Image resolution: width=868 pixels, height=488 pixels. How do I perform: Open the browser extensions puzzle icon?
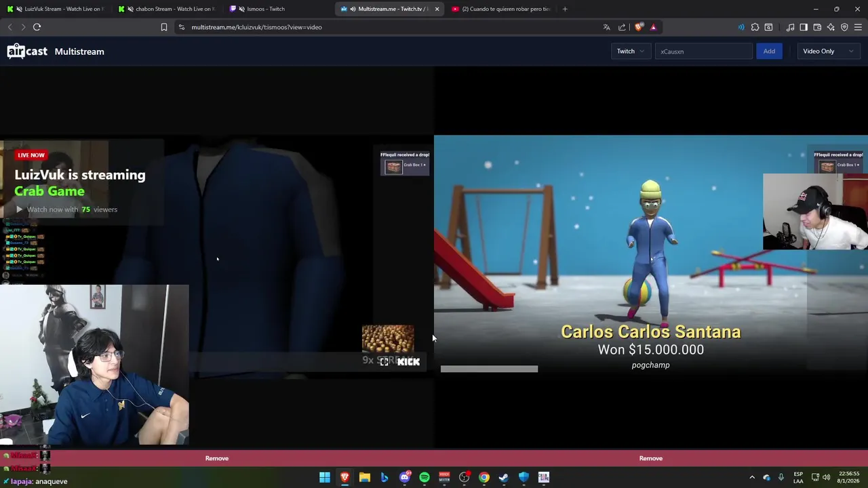click(755, 27)
